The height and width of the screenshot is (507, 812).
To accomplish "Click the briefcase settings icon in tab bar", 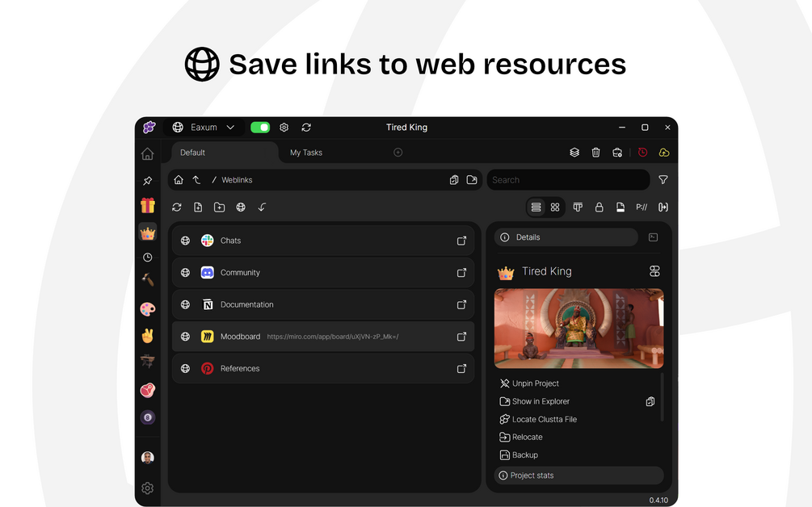I will (x=616, y=152).
